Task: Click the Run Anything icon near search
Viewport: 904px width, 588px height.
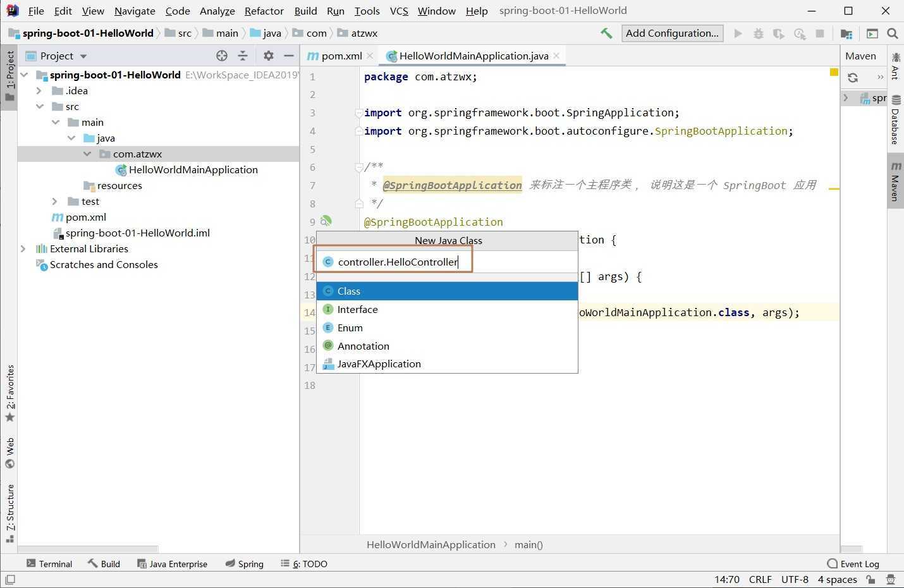Action: (872, 34)
